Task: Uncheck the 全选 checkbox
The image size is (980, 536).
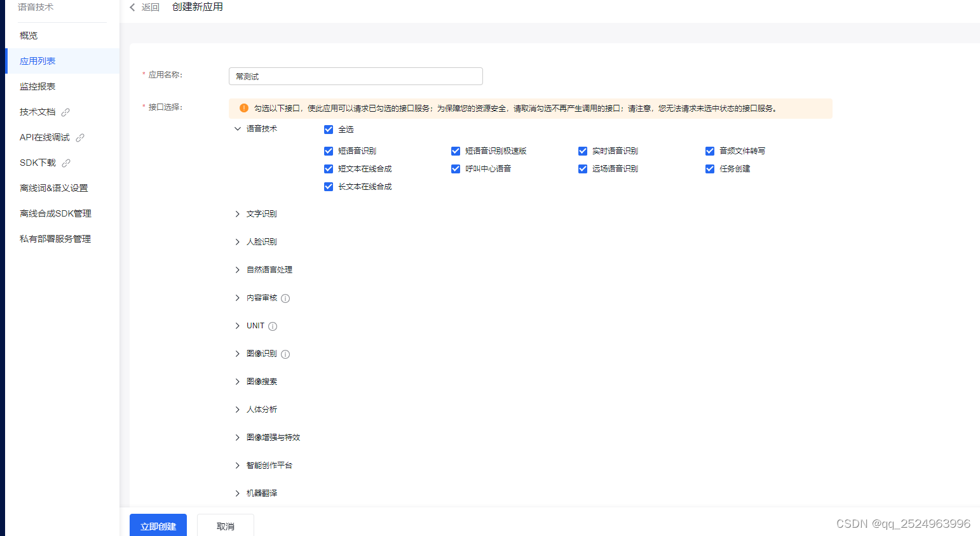Action: coord(329,130)
